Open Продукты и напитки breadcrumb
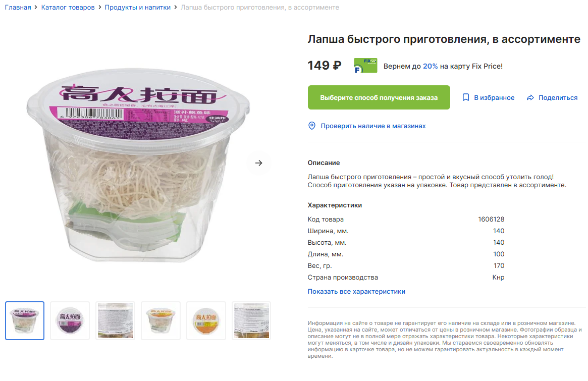588x381 pixels. (138, 7)
